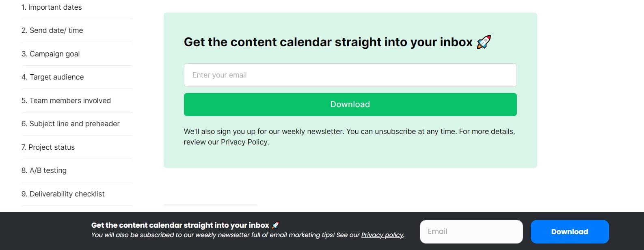
Task: Open the footer "Privacy policy" link
Action: [x=382, y=235]
